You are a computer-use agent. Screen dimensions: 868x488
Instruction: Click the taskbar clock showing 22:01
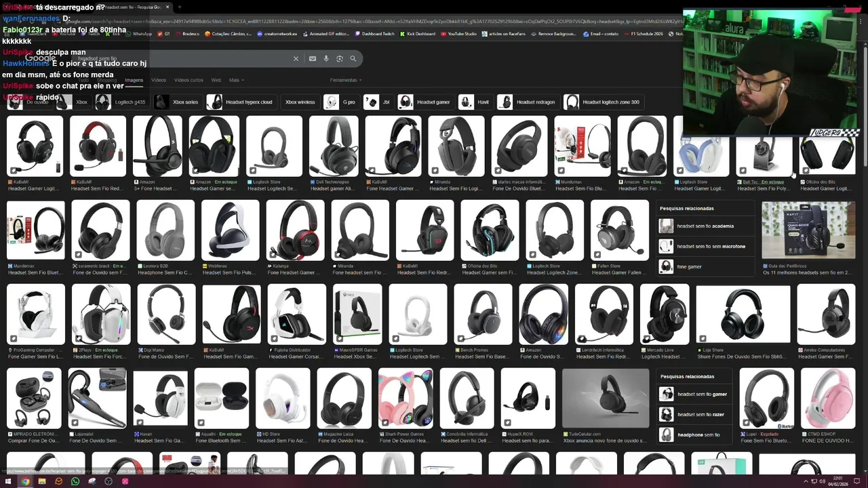840,481
